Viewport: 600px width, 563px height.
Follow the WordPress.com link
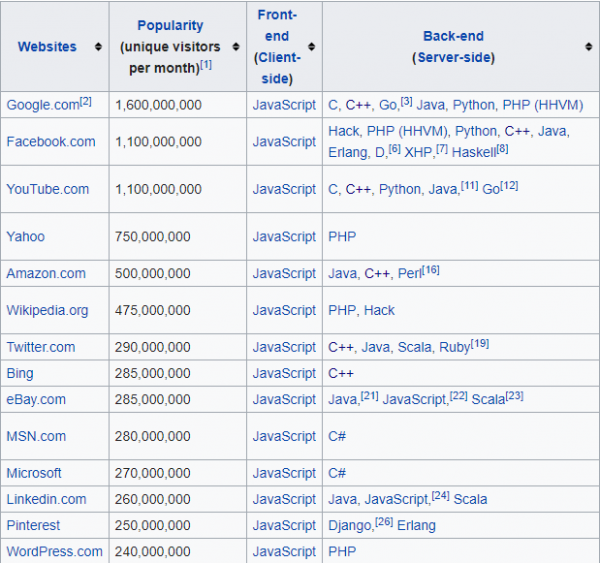click(54, 551)
